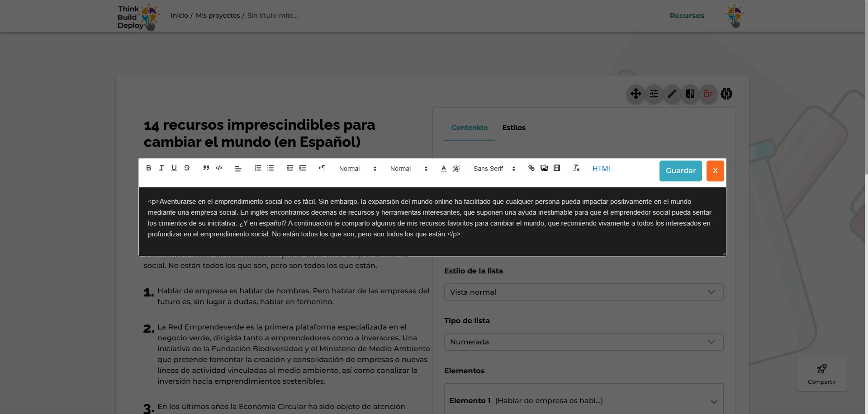Insert a video into the text
This screenshot has height=414, width=868.
pyautogui.click(x=557, y=168)
